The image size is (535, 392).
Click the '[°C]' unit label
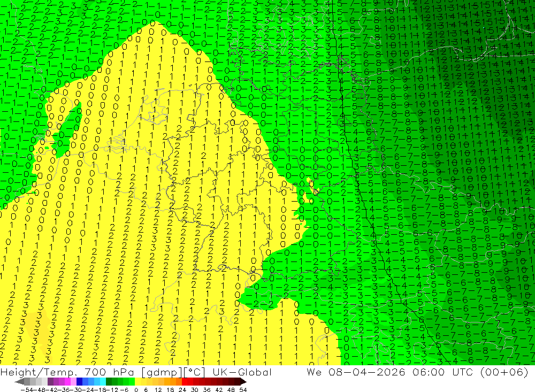coord(195,372)
